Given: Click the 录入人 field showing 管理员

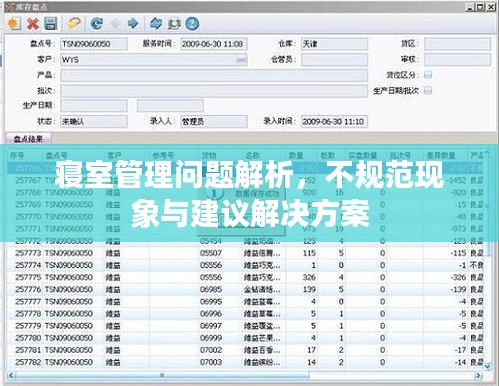Looking at the screenshot, I should coord(214,121).
